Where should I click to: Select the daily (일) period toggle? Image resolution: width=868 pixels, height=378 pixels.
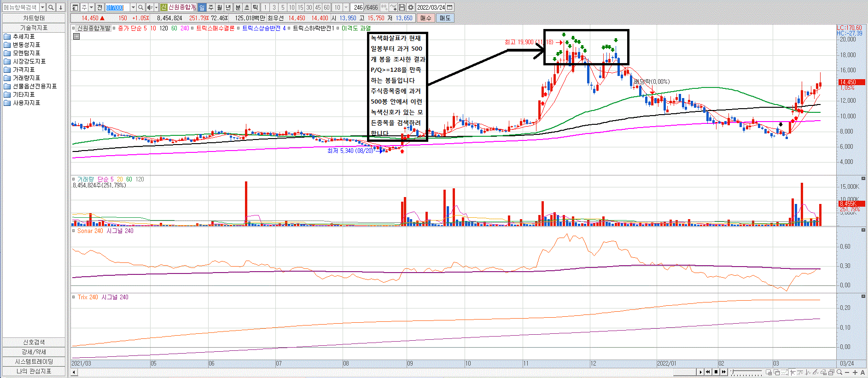click(x=202, y=7)
